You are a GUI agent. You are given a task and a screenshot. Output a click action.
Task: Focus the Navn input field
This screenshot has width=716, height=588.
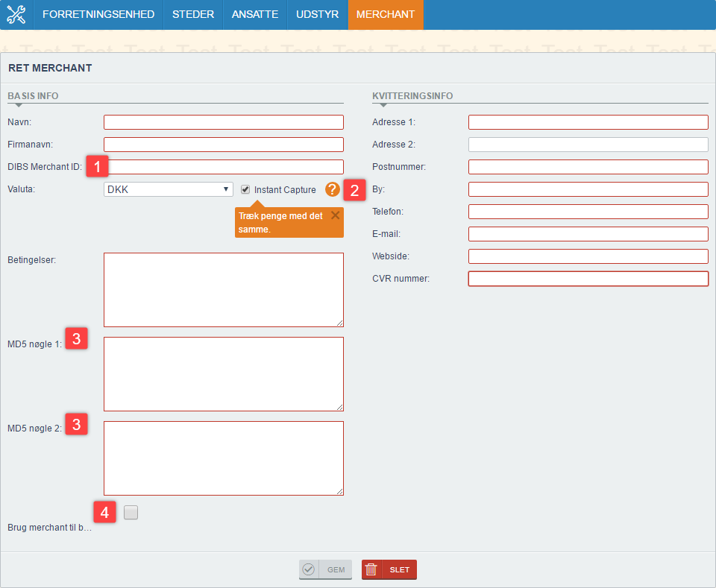[x=224, y=122]
